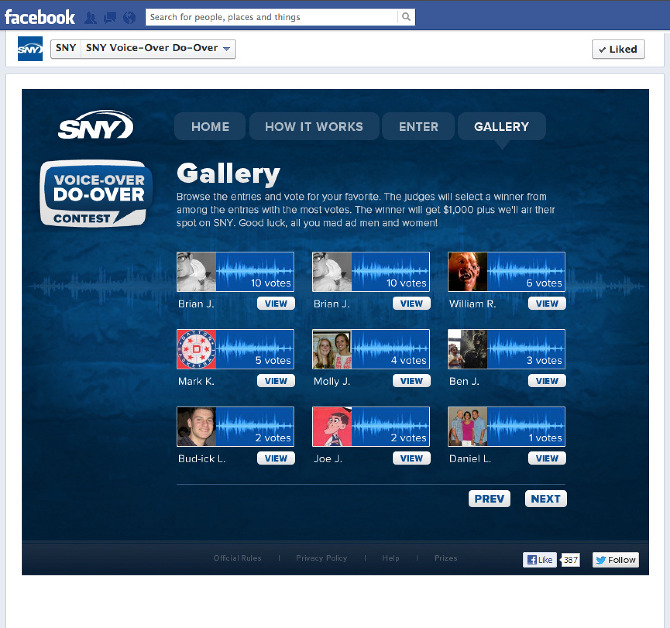Open the Prizes footer link
Screen dimensions: 670x628
point(446,558)
